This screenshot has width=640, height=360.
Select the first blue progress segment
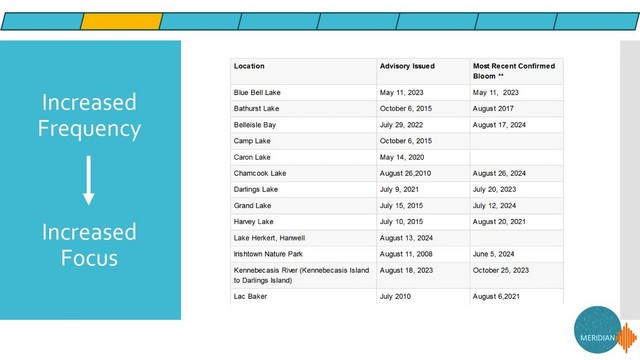(x=42, y=21)
